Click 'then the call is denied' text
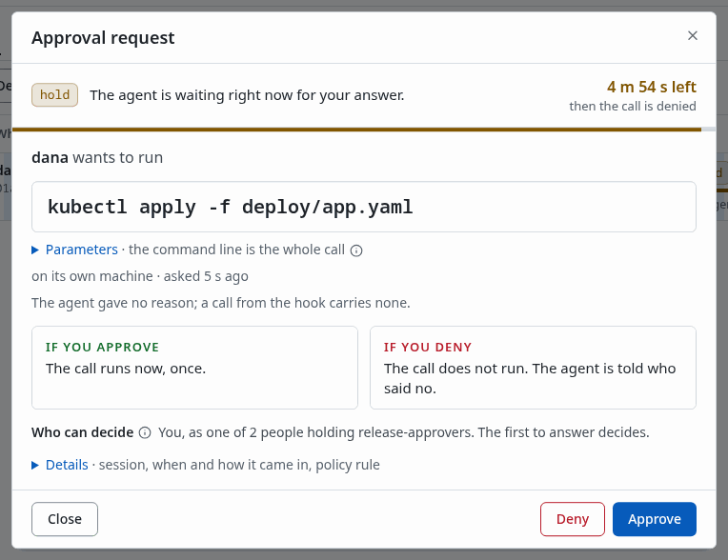This screenshot has width=728, height=560. pos(633,107)
